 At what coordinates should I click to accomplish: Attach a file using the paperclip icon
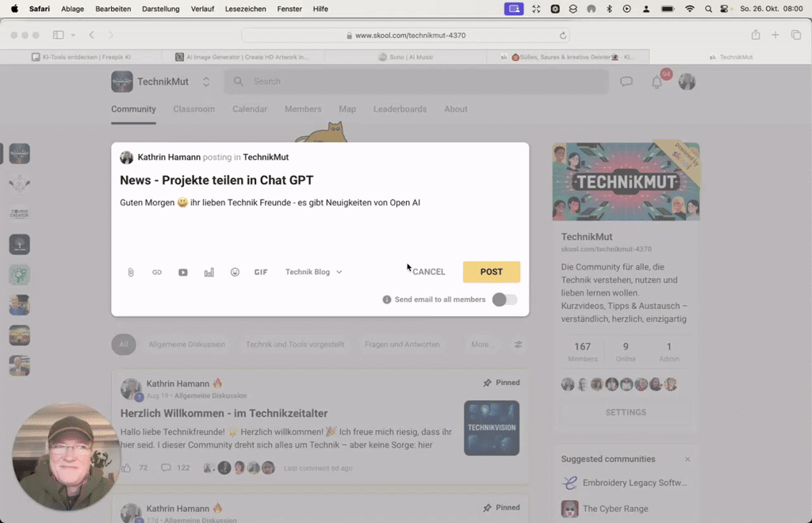pos(130,272)
